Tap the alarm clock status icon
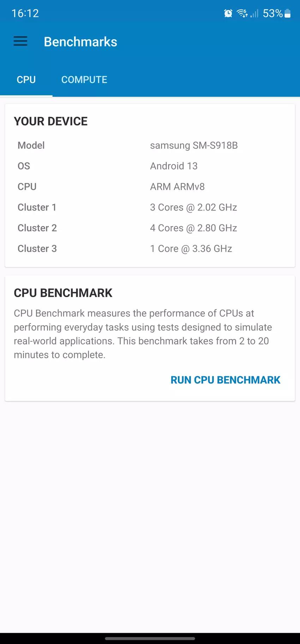 [x=228, y=13]
